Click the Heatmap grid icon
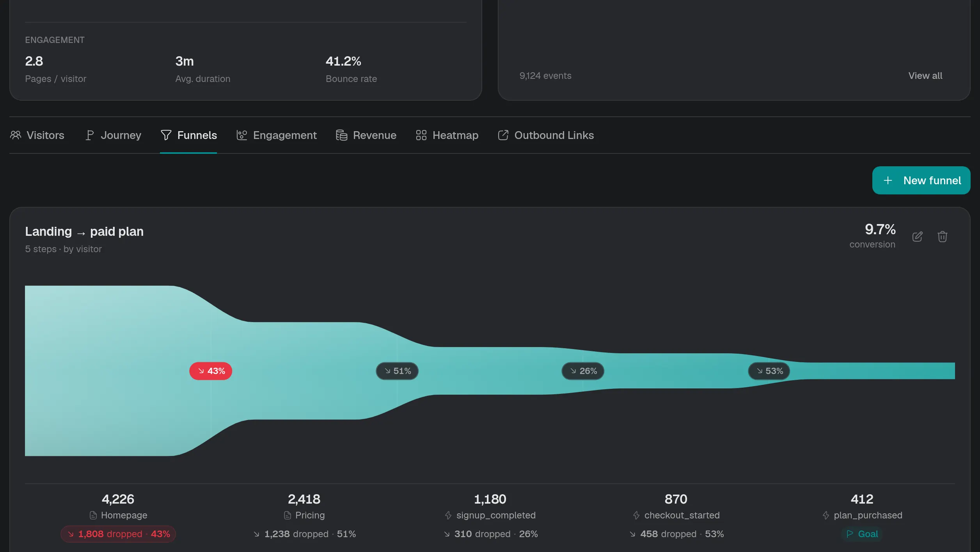 coord(421,135)
